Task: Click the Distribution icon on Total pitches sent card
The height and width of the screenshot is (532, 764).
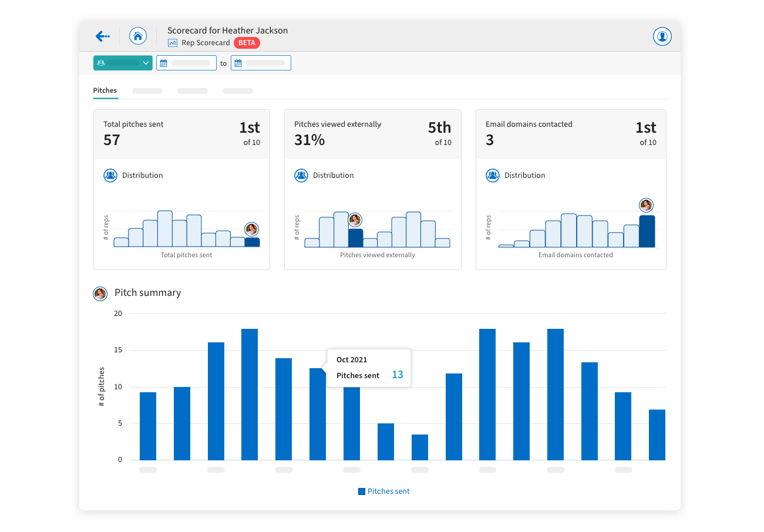Action: pos(110,175)
